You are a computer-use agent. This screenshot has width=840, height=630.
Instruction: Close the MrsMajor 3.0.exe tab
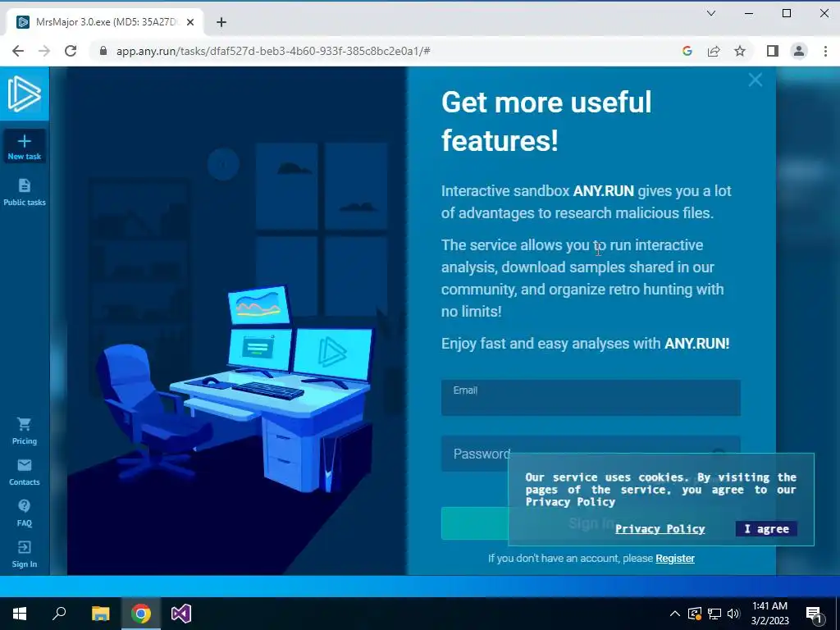pyautogui.click(x=190, y=22)
